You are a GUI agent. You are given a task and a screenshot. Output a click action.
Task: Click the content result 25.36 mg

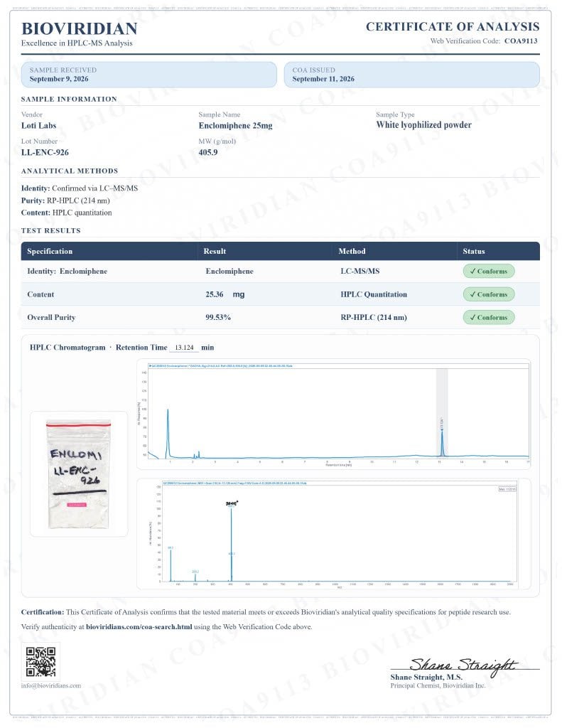(x=225, y=294)
